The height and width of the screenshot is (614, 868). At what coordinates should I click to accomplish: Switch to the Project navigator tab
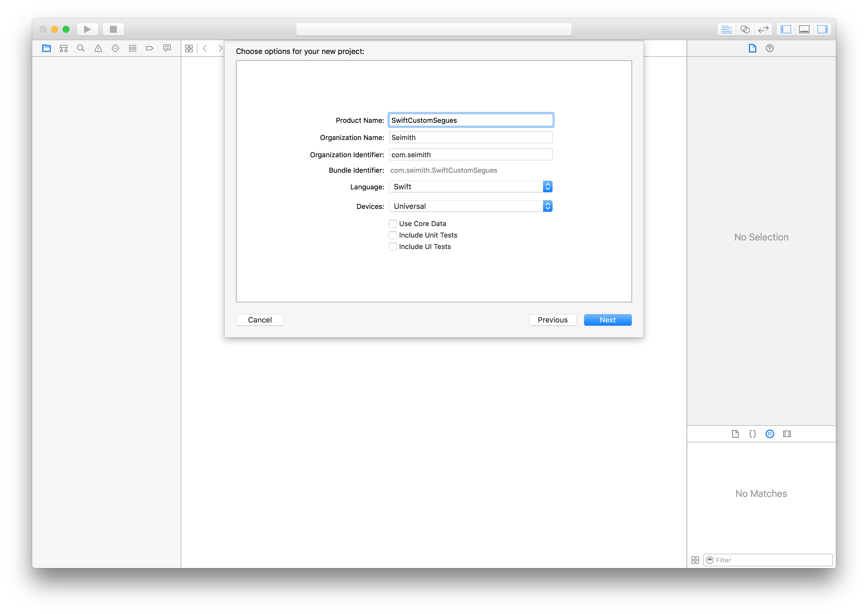click(46, 48)
